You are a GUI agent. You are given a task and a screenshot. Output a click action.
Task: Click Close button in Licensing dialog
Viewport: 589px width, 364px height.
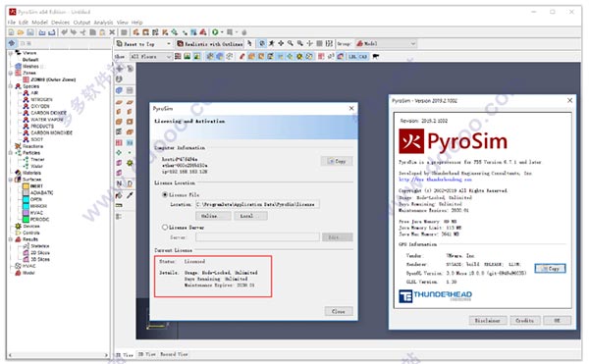pyautogui.click(x=338, y=311)
